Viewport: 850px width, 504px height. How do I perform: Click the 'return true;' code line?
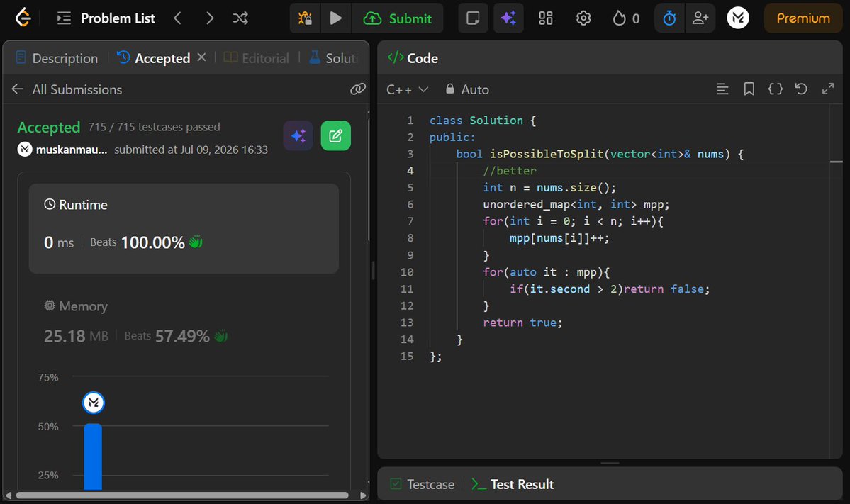[522, 323]
